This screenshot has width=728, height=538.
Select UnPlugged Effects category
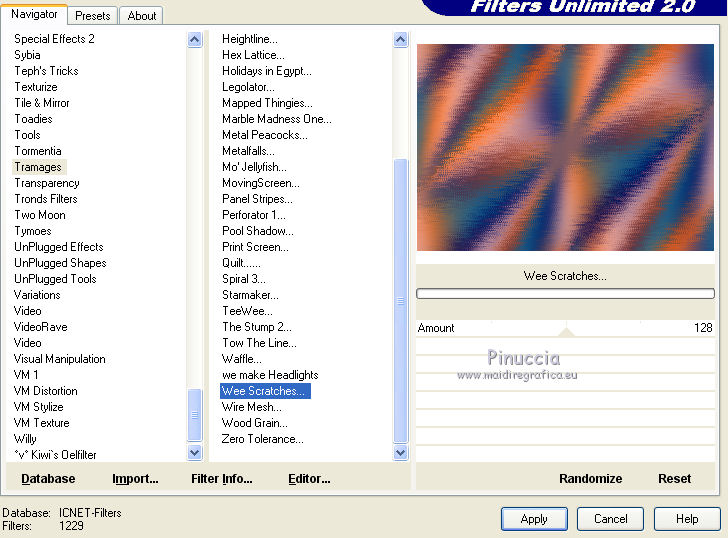(x=59, y=247)
